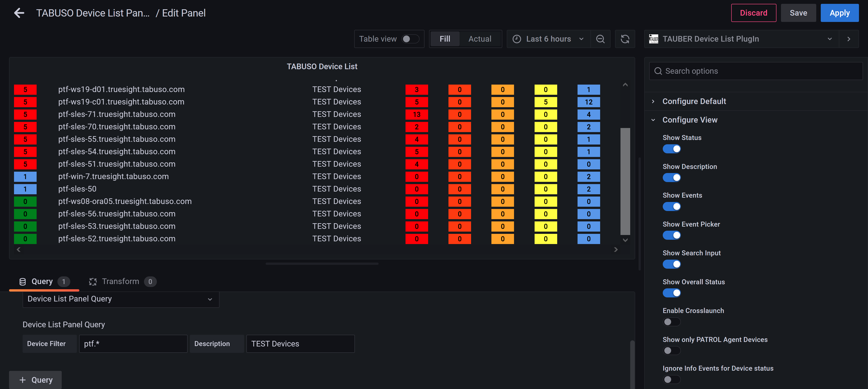
Task: Expand Configure Default section
Action: point(694,102)
